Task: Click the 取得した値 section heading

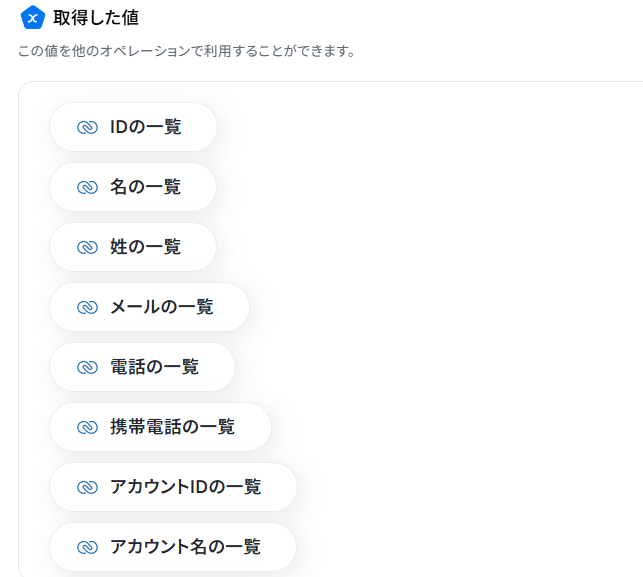Action: (96, 17)
